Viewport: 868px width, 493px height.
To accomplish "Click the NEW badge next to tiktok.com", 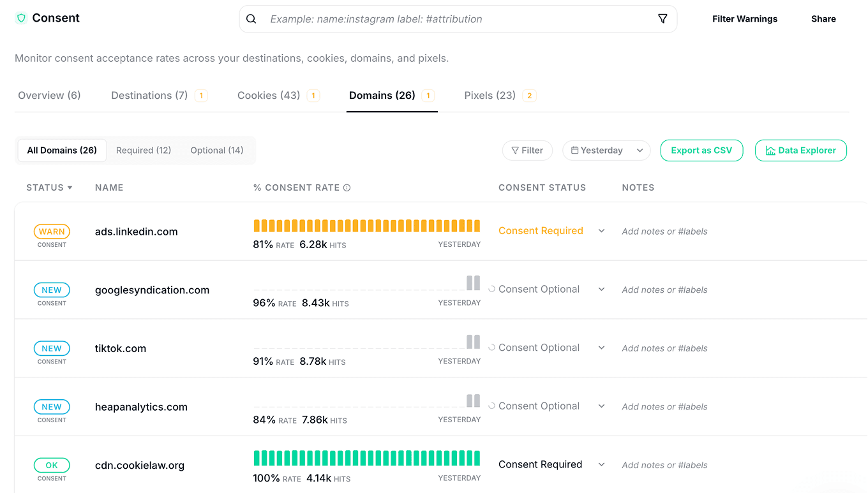I will tap(52, 349).
